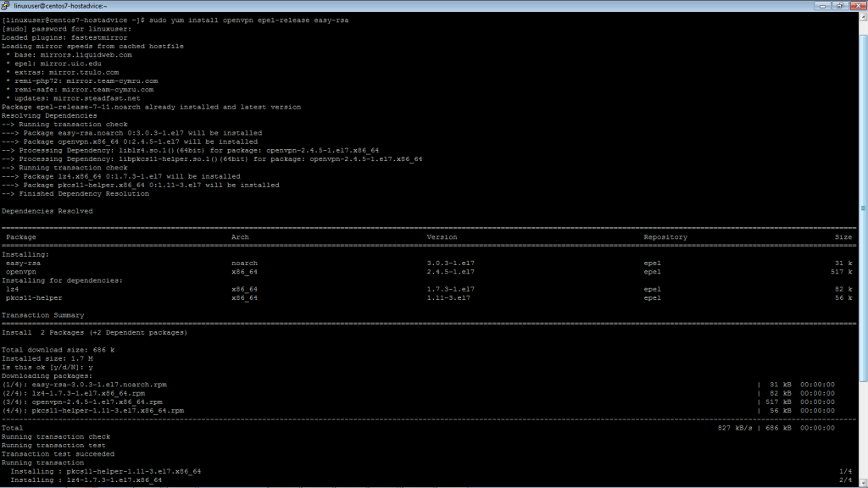Select the openvpn package row in the table
This screenshot has width=868, height=488.
pyautogui.click(x=20, y=271)
